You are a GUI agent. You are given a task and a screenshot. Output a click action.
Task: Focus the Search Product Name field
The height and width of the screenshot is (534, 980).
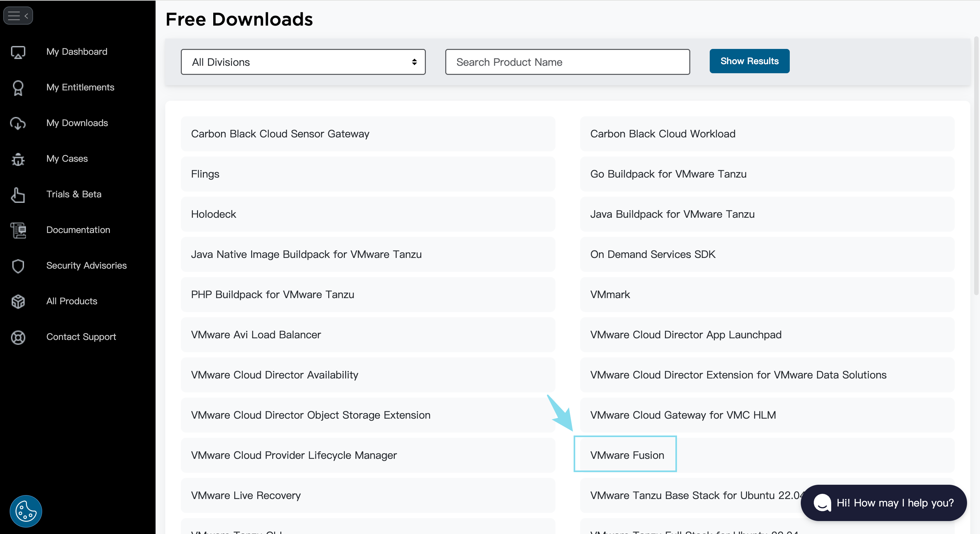567,62
